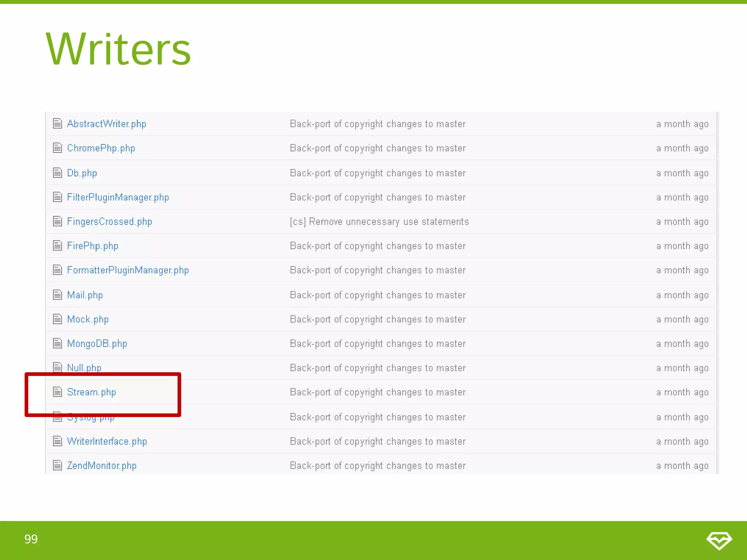Click file icon next to FormatterPluginManager.php
Image resolution: width=747 pixels, height=560 pixels.
[57, 270]
